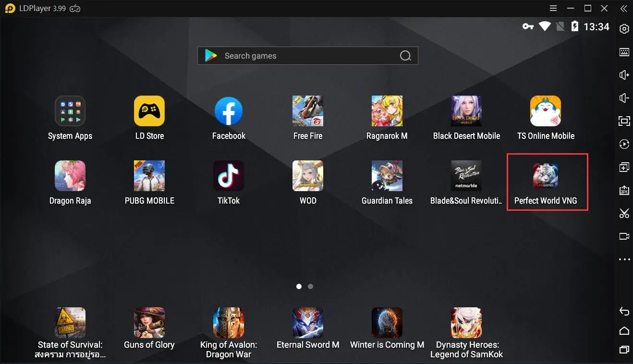633x364 pixels.
Task: Open LDPlayer settings gear in sidebar
Action: point(624,29)
